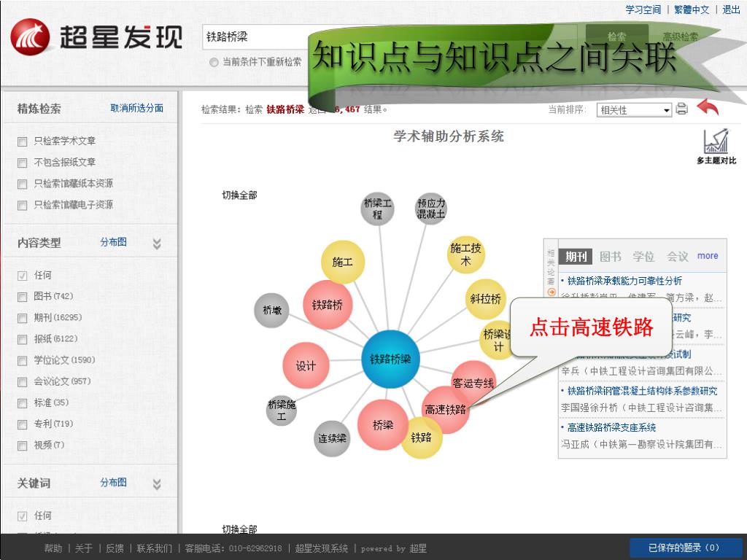Click the more link beside tabs

708,256
